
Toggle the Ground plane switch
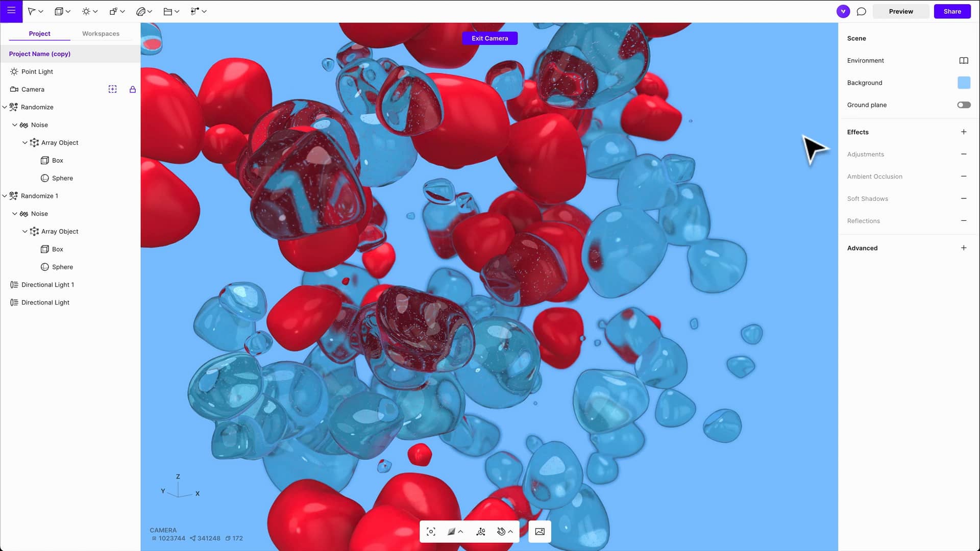click(963, 105)
